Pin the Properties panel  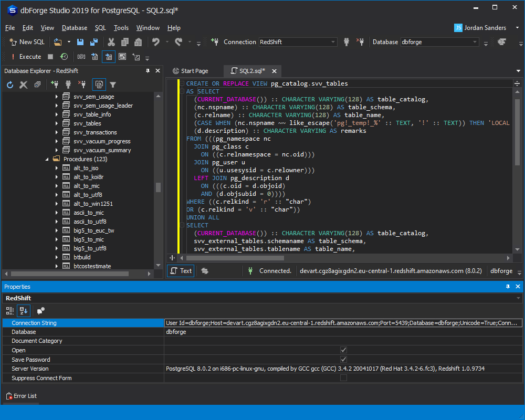coord(508,287)
